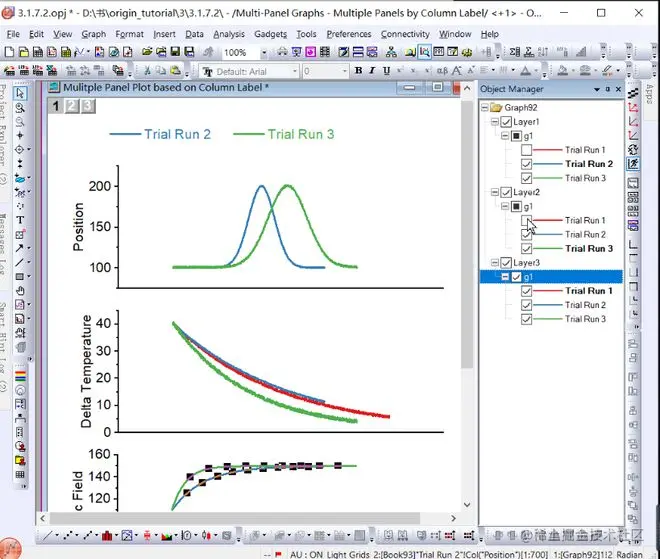The height and width of the screenshot is (559, 660).
Task: Open the line color pencil tool
Action: click(x=607, y=71)
